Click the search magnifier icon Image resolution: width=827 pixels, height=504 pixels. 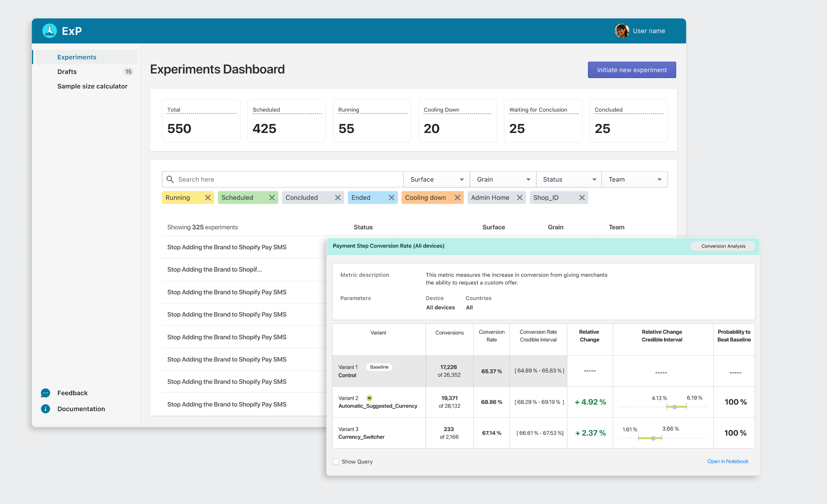click(x=170, y=179)
